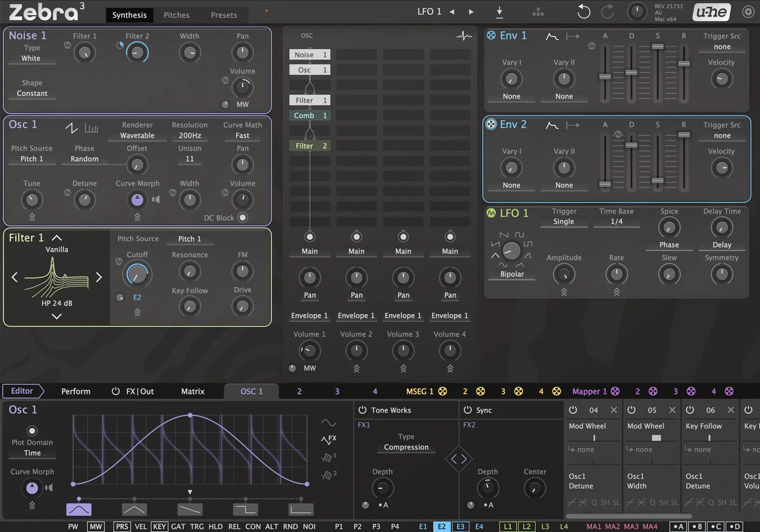Toggle DC Block in Osc 1 panel

click(242, 217)
